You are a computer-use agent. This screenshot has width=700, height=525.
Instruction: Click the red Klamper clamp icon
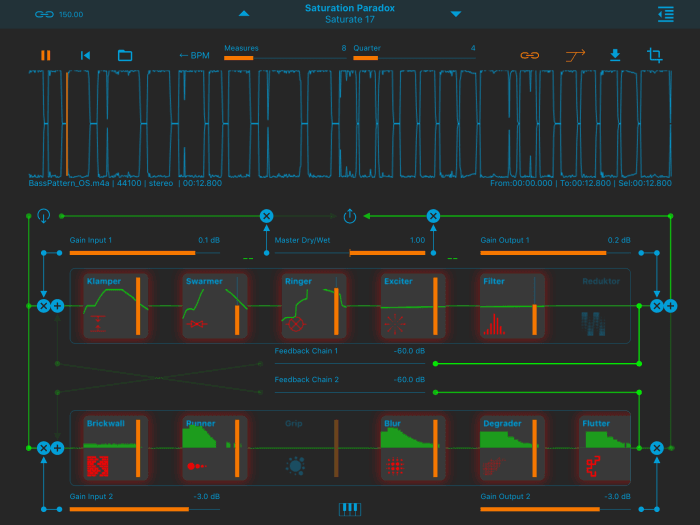[98, 324]
